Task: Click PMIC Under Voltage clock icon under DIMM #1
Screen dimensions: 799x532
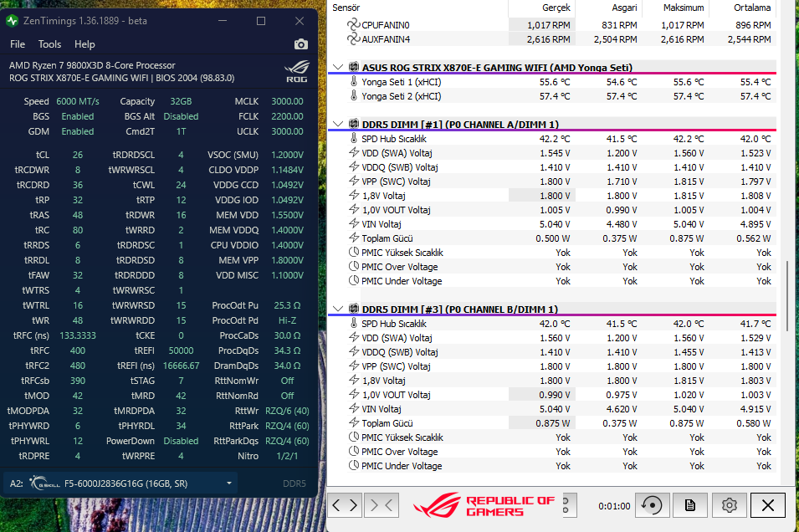Action: coord(354,280)
